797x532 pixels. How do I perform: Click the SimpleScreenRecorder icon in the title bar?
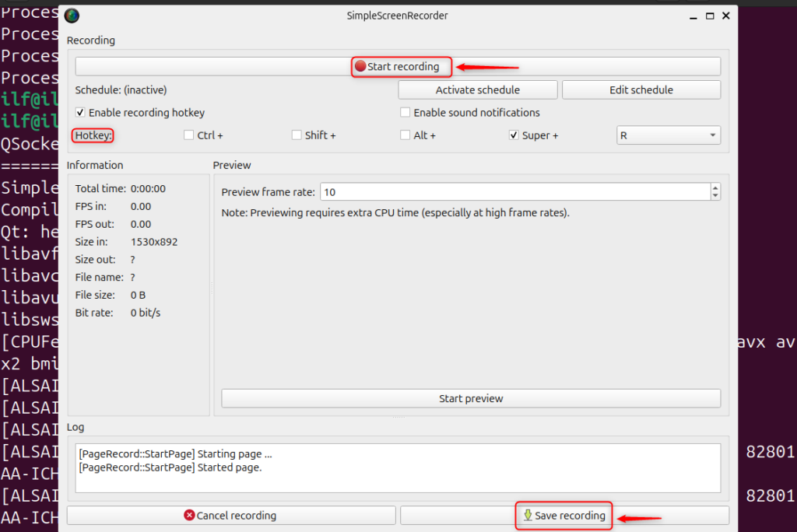(72, 15)
